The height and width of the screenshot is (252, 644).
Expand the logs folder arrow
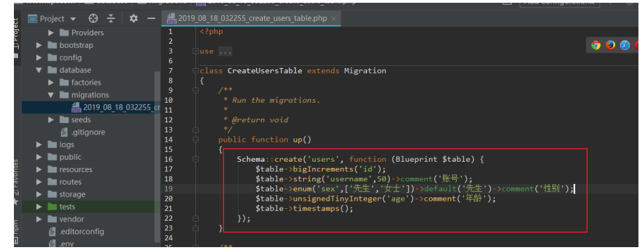39,144
